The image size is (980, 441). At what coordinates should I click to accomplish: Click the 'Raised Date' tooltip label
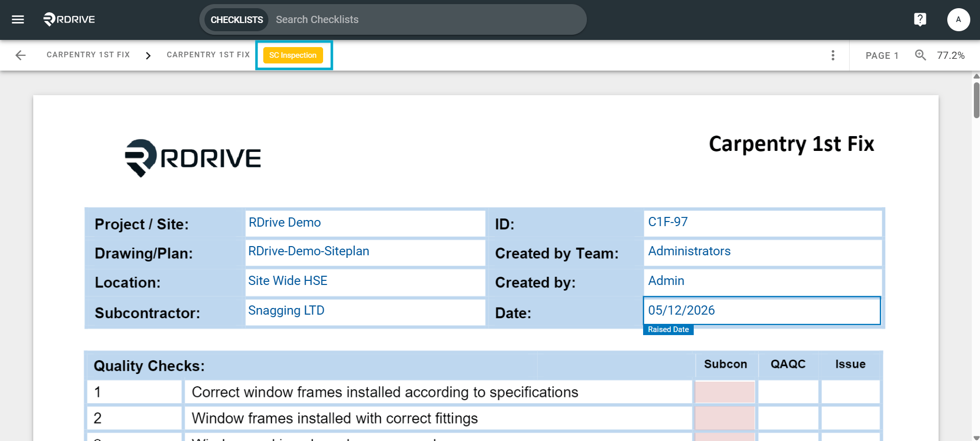[x=668, y=329]
